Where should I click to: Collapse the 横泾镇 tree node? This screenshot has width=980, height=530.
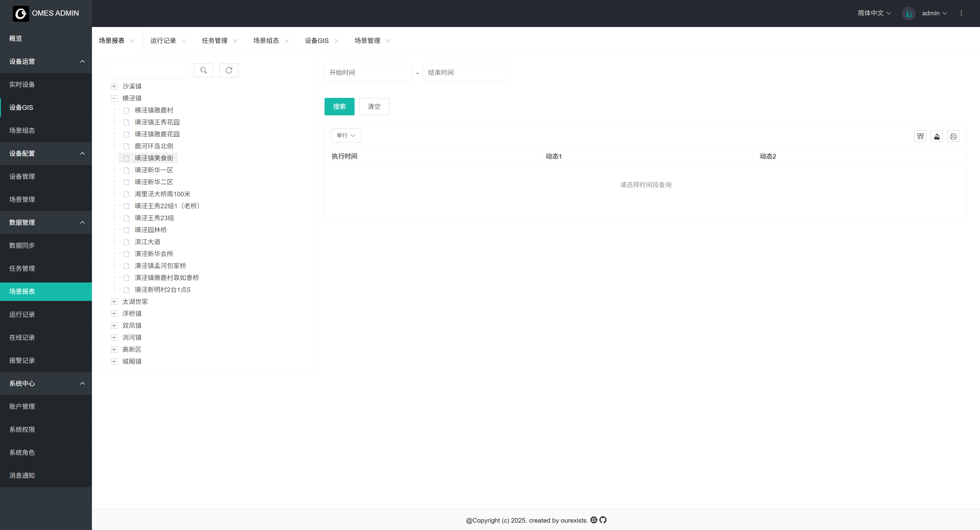tap(114, 98)
